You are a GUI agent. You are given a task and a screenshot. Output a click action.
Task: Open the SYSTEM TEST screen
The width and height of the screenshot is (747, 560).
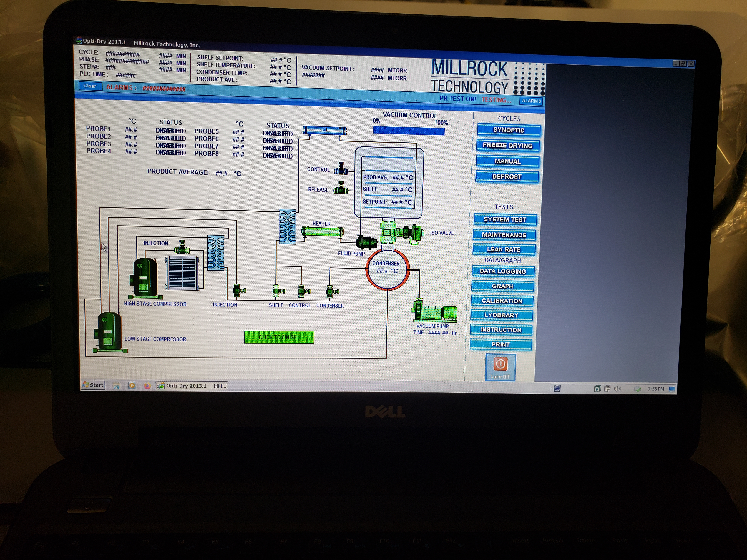point(505,219)
